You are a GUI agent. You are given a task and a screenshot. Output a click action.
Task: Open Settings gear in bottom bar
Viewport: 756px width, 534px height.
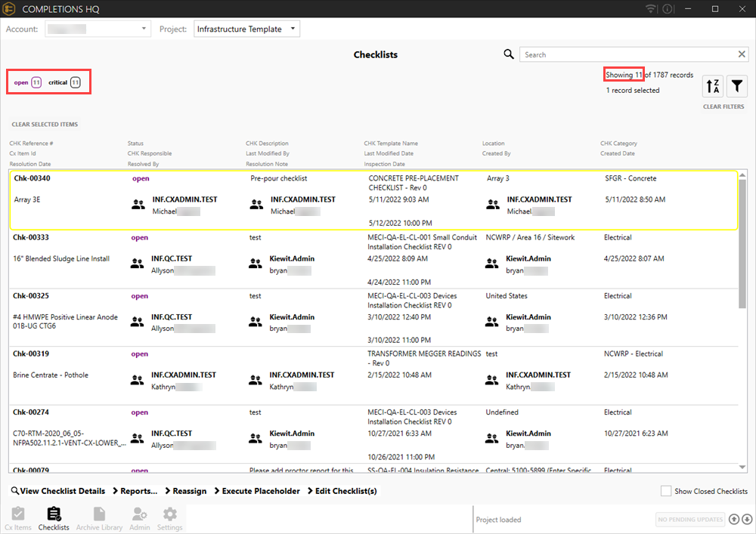[170, 518]
